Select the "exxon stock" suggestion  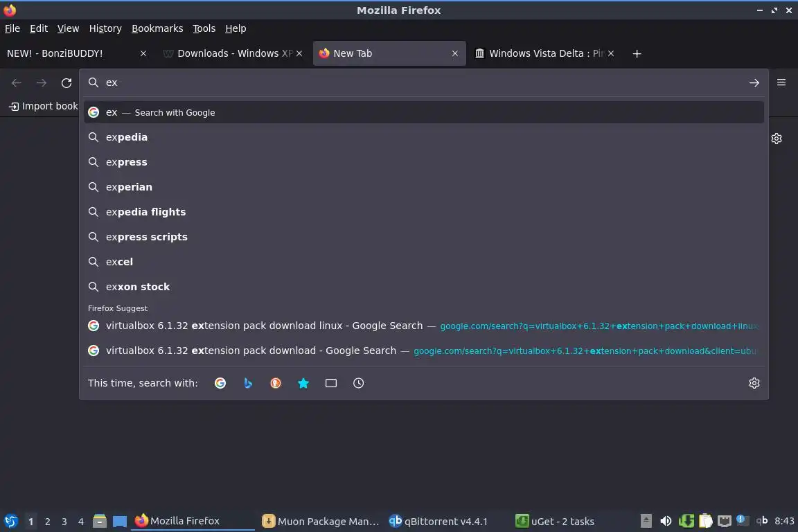[x=423, y=287]
